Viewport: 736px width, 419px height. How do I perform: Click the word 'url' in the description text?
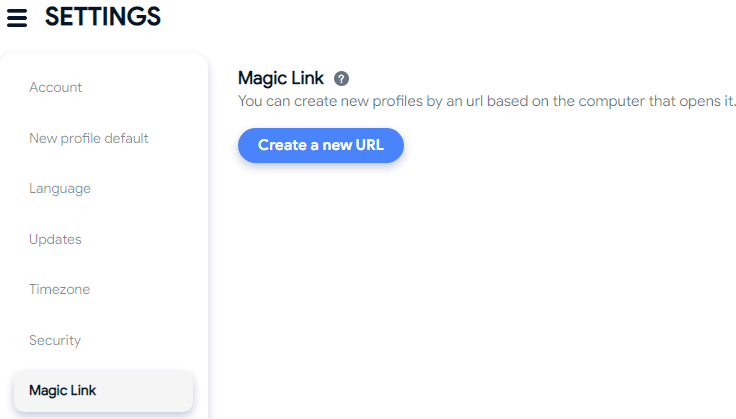coord(474,101)
